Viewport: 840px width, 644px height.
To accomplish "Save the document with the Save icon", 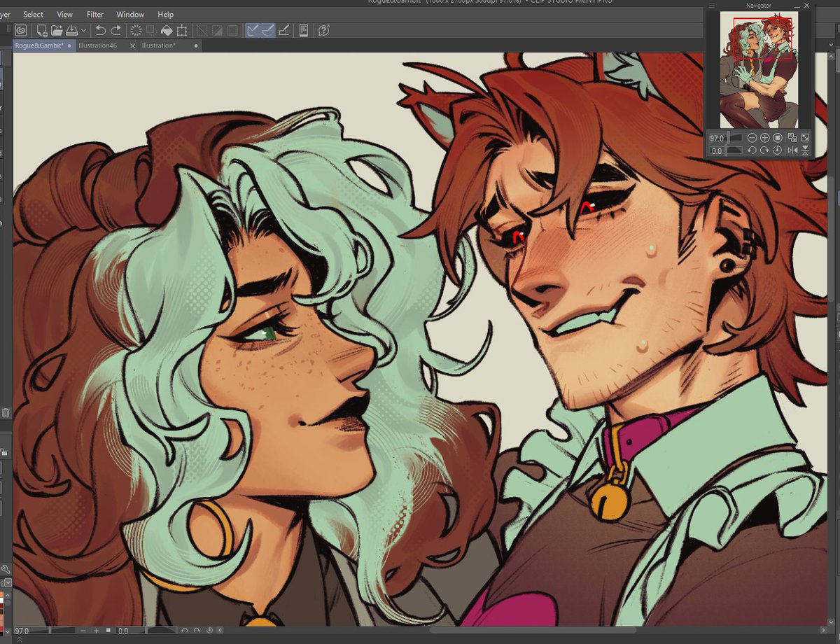I will pyautogui.click(x=71, y=31).
